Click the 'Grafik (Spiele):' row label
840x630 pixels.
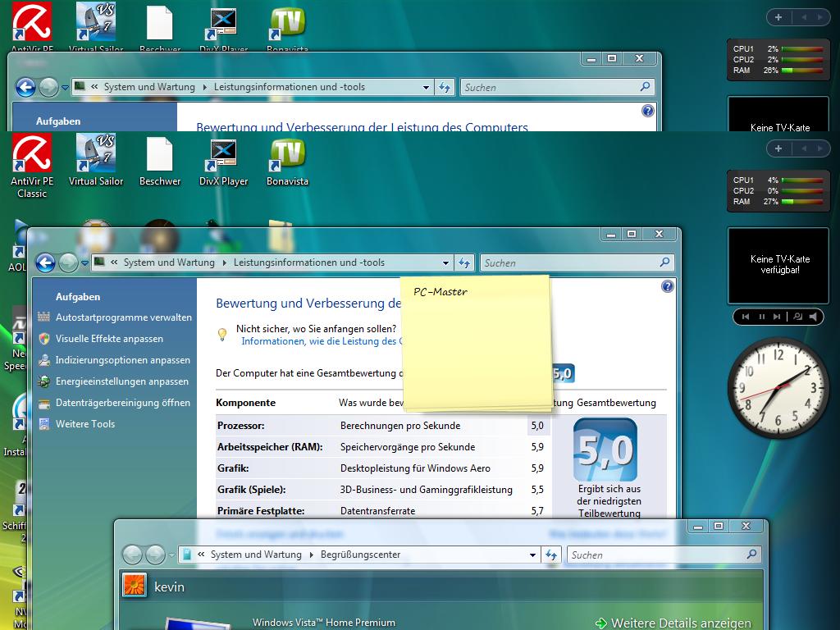pos(251,490)
